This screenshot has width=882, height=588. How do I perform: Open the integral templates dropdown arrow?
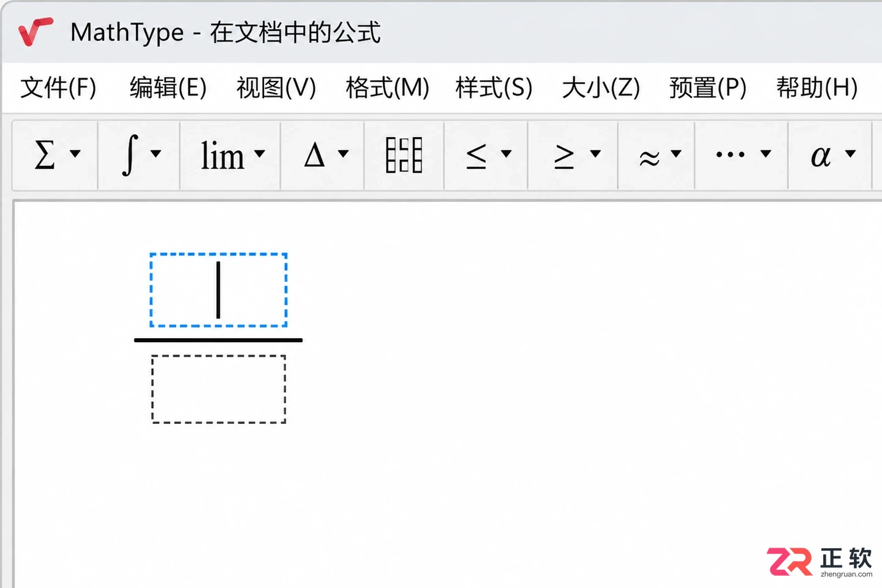pyautogui.click(x=156, y=153)
